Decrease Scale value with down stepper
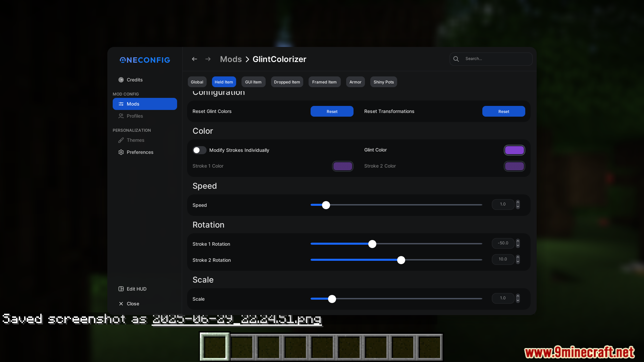Image resolution: width=644 pixels, height=362 pixels. [518, 301]
